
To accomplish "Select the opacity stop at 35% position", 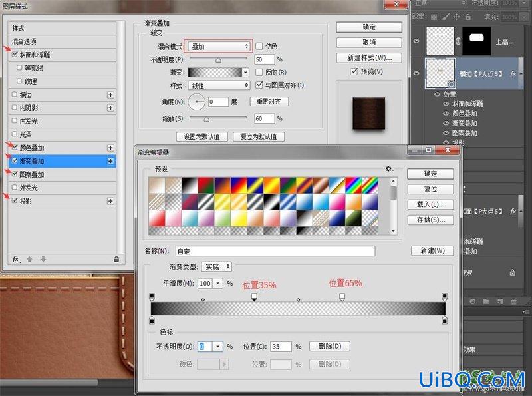I will pos(254,297).
